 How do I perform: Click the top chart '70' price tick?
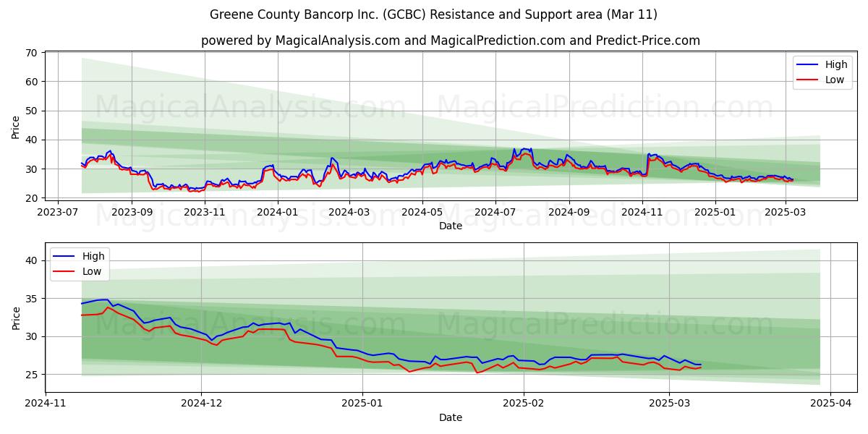(x=30, y=53)
